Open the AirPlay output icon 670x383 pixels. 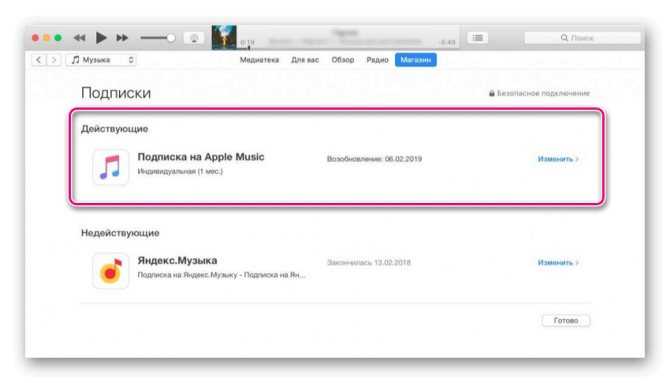[x=194, y=38]
